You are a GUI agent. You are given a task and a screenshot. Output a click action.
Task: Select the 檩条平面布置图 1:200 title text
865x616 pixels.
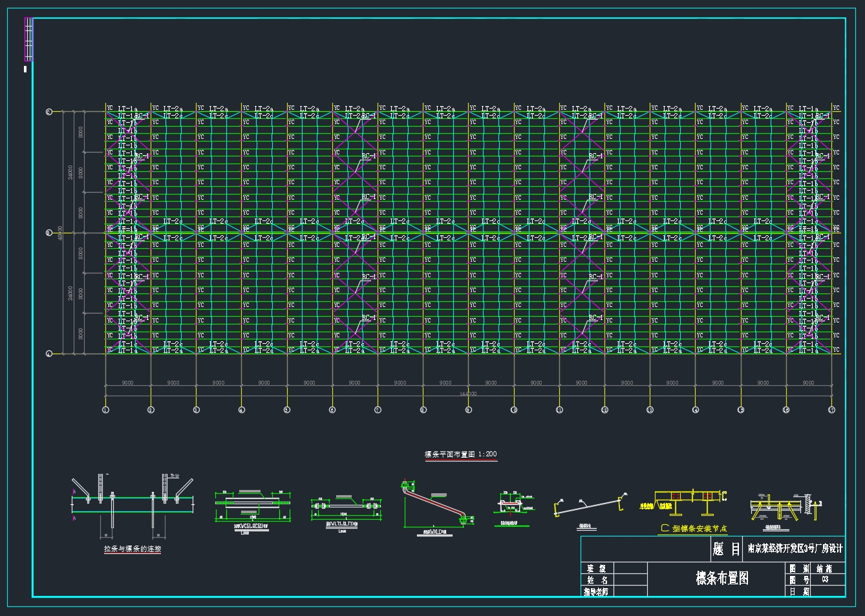point(460,454)
